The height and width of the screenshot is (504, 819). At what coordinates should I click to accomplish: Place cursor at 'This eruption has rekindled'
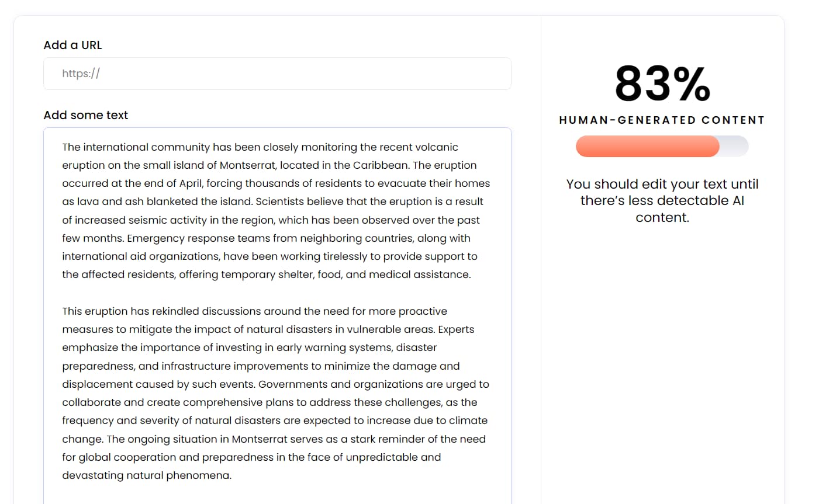click(x=63, y=311)
